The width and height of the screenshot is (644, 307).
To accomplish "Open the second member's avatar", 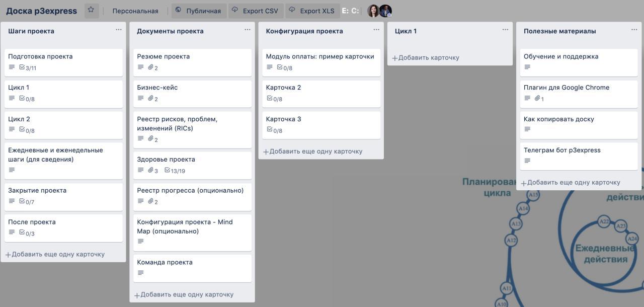I will tap(385, 11).
